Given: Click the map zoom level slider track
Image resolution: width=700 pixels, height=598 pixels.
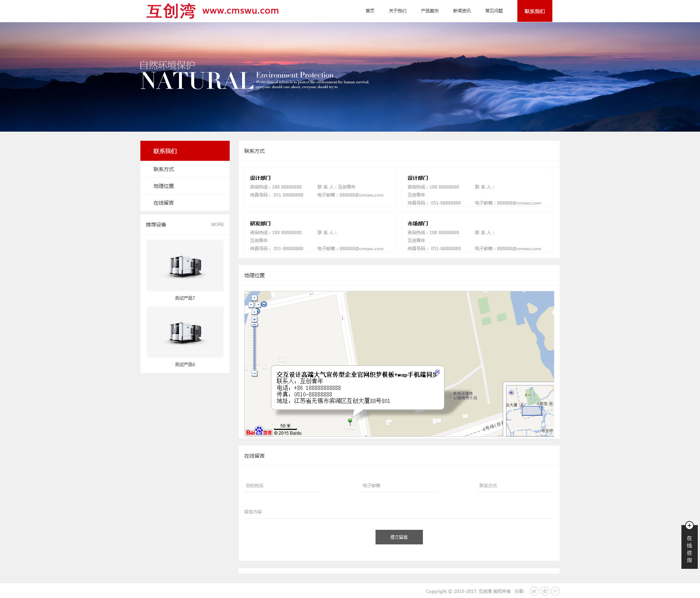Looking at the screenshot, I should 254,348.
